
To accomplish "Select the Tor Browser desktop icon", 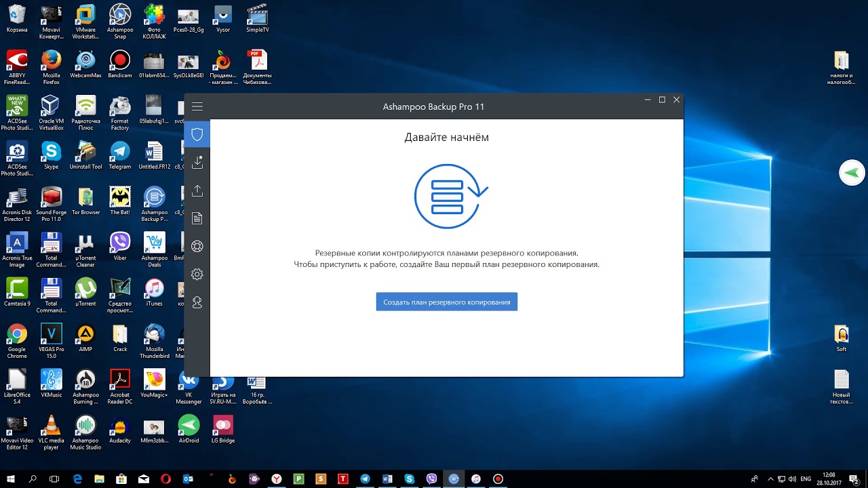I will (86, 201).
